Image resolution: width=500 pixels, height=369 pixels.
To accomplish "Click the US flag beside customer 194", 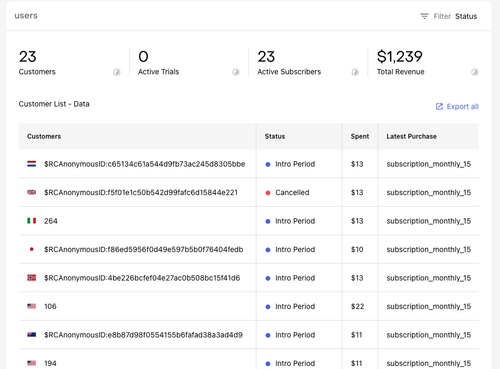I will (x=32, y=363).
